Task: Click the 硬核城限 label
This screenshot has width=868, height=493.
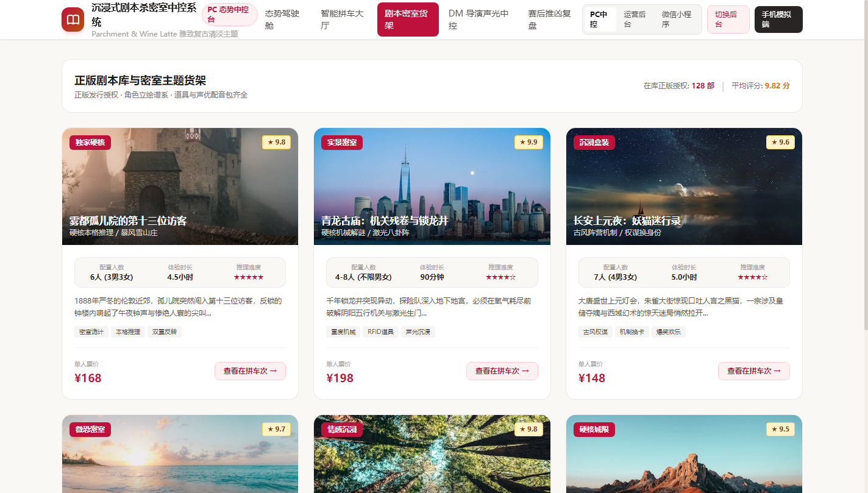Action: [594, 430]
